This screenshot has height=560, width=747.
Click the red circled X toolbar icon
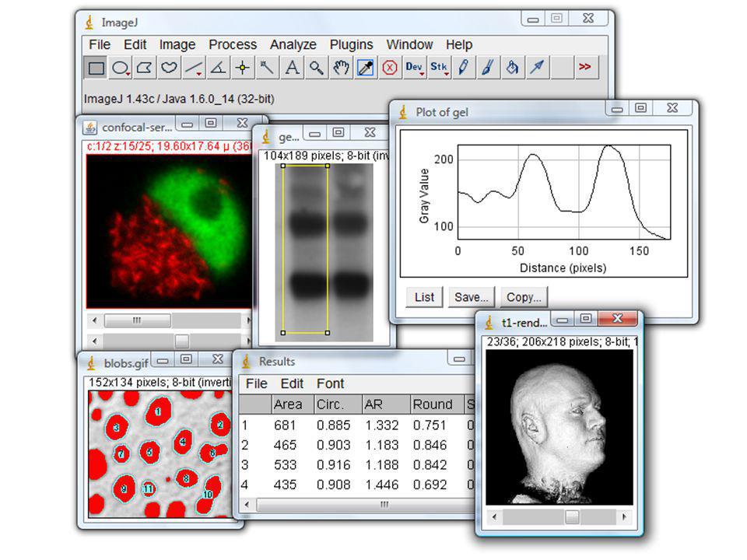pyautogui.click(x=390, y=68)
